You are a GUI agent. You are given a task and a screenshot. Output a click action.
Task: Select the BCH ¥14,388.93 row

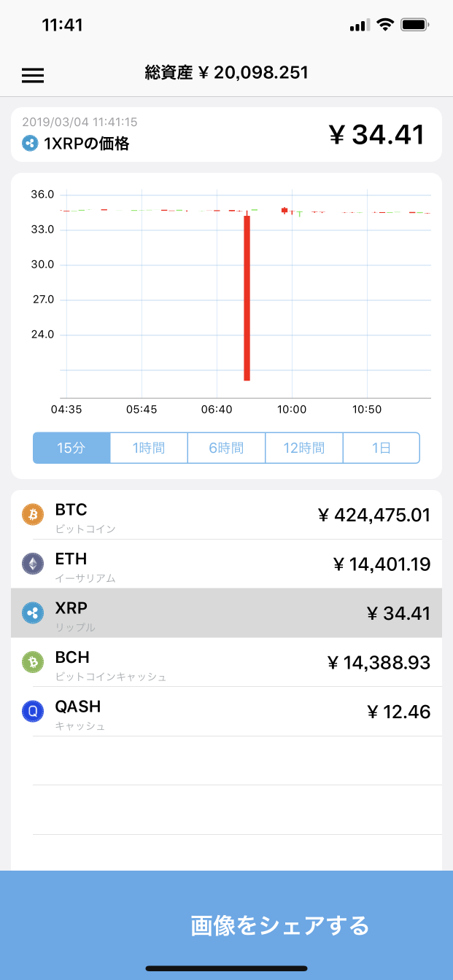click(x=226, y=662)
